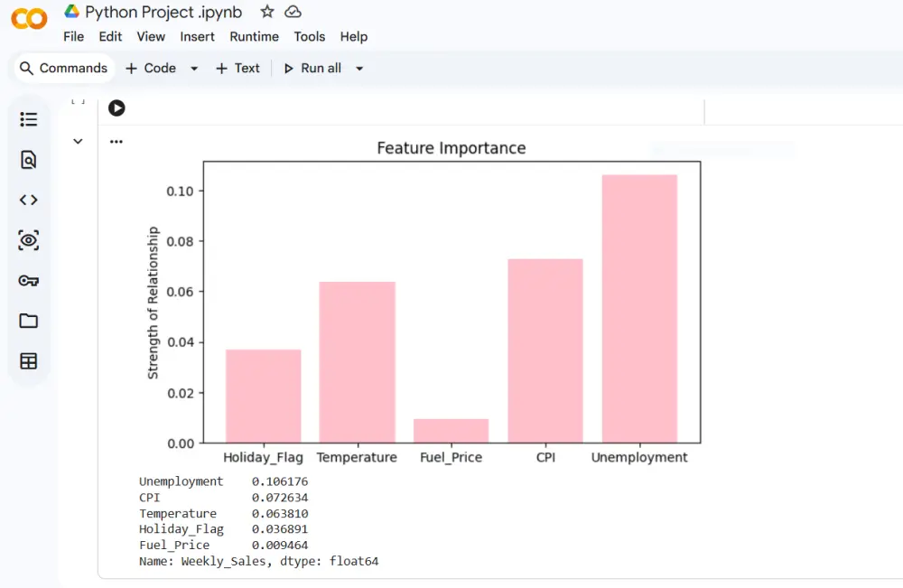
Task: Add a text cell with + Text
Action: pyautogui.click(x=237, y=68)
